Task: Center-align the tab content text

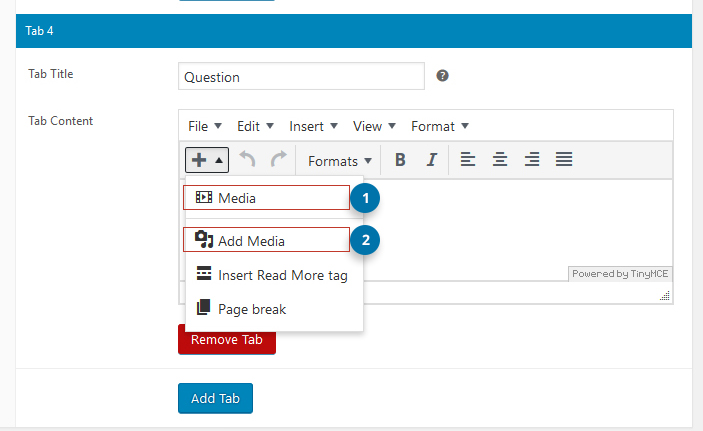Action: coord(499,160)
